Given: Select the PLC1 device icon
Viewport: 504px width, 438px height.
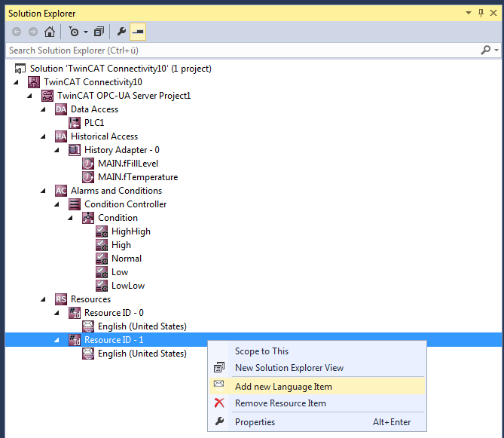Looking at the screenshot, I should [x=75, y=123].
